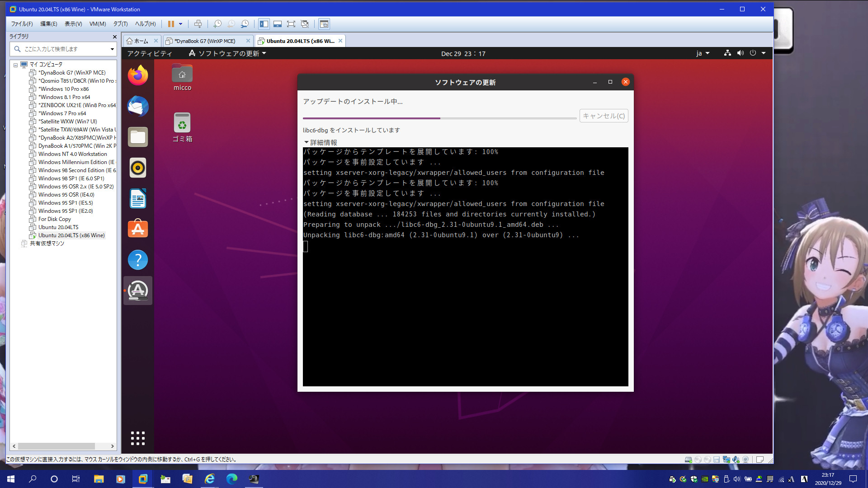The image size is (868, 488).
Task: Open the ja input source dropdown
Action: click(x=703, y=53)
